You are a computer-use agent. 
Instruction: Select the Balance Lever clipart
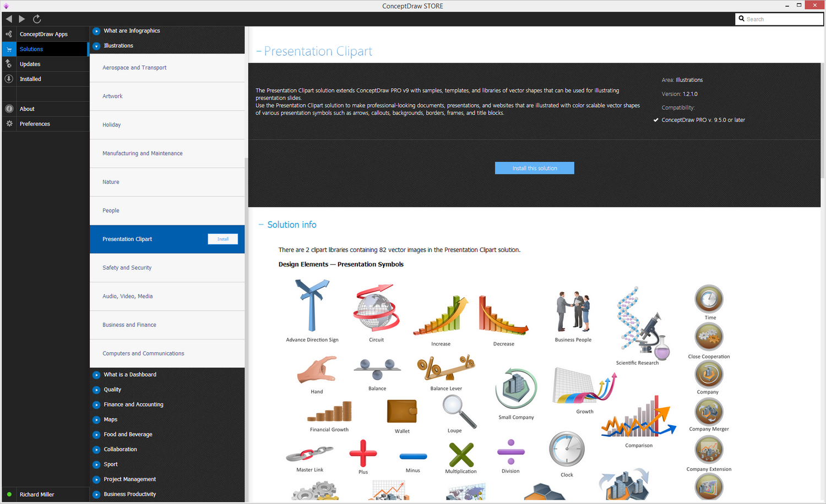pyautogui.click(x=446, y=368)
